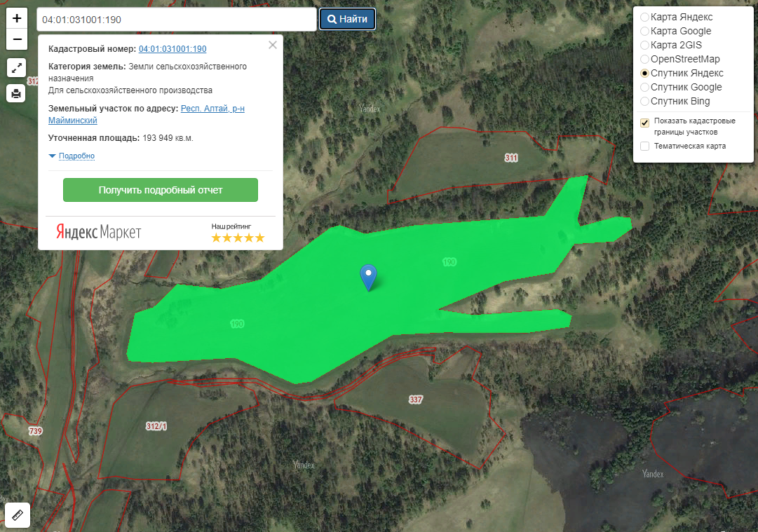758x532 pixels.
Task: Click the five-star rating icons
Action: 238,238
